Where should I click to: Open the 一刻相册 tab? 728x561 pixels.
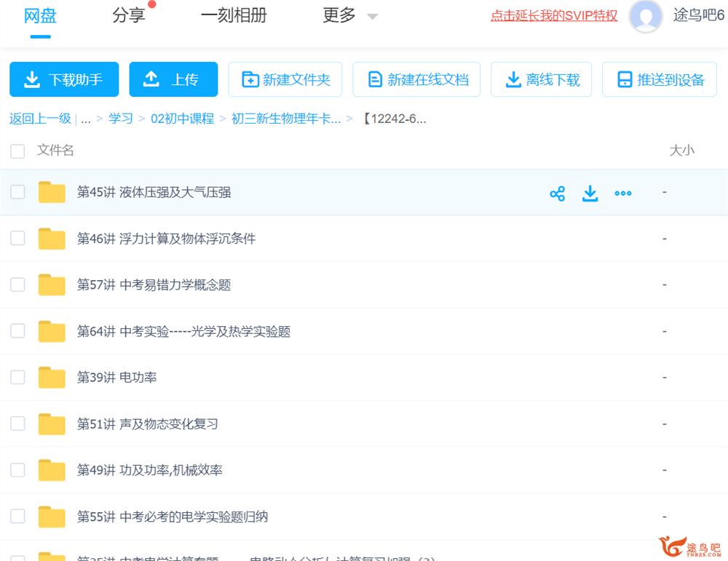(x=233, y=15)
